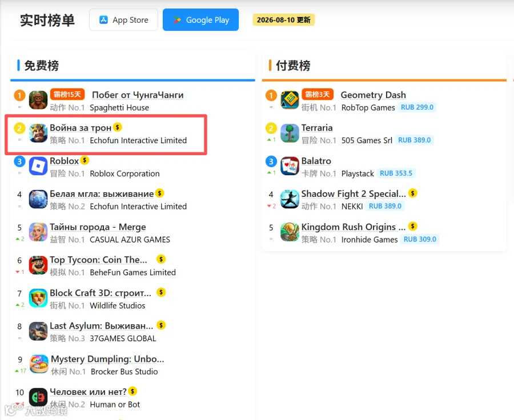Click publisher Brocker Bus Studio
Image resolution: width=514 pixels, height=420 pixels.
click(x=125, y=371)
